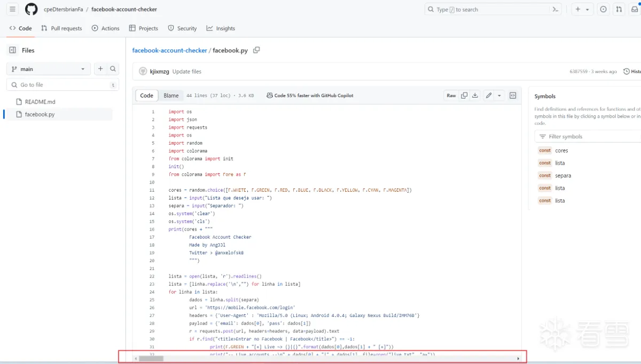Copy raw file contents icon
Image resolution: width=641 pixels, height=364 pixels.
(x=464, y=96)
